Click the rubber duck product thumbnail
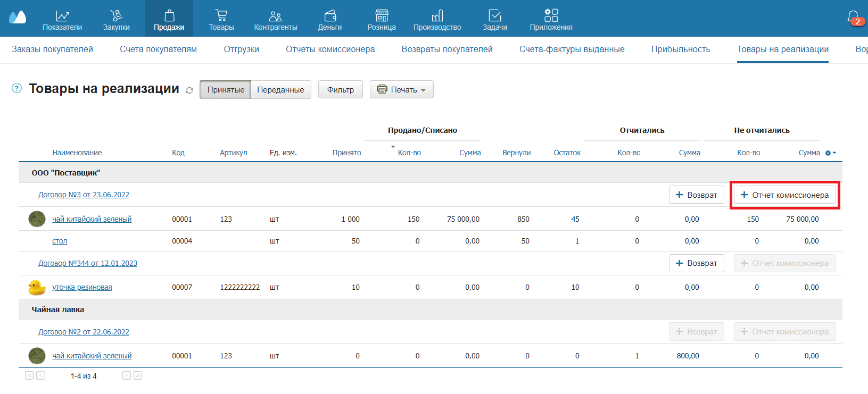868x394 pixels. pos(37,288)
